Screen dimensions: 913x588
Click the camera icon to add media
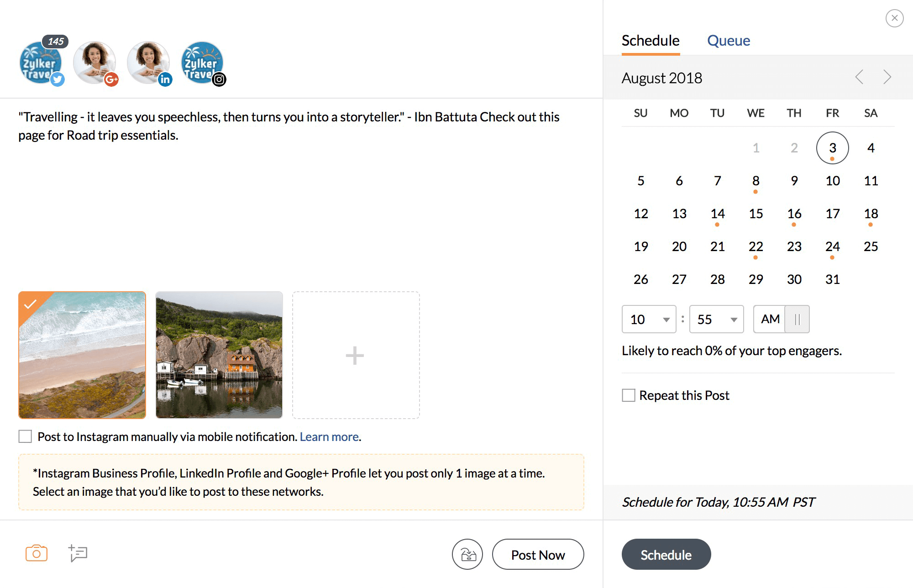pos(37,553)
